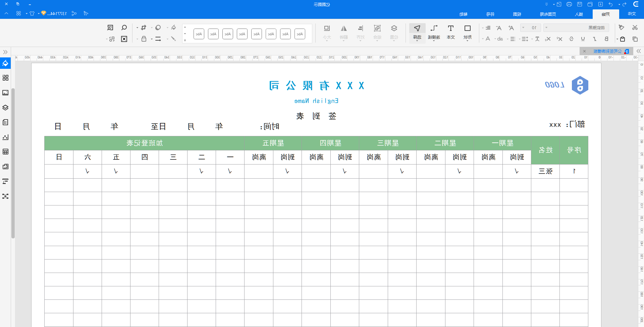Open the font size dropdown showing 10

(x=530, y=28)
